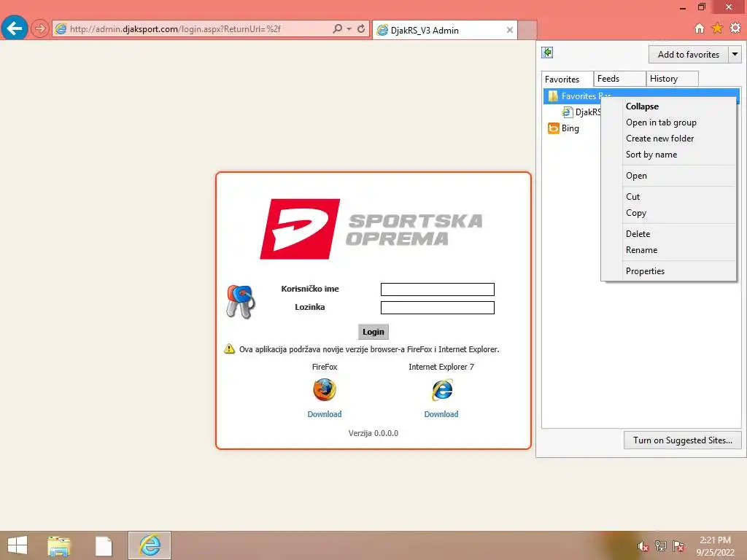Click Internet Explorer taskbar button
Screen dimensions: 747x560
pos(150,545)
